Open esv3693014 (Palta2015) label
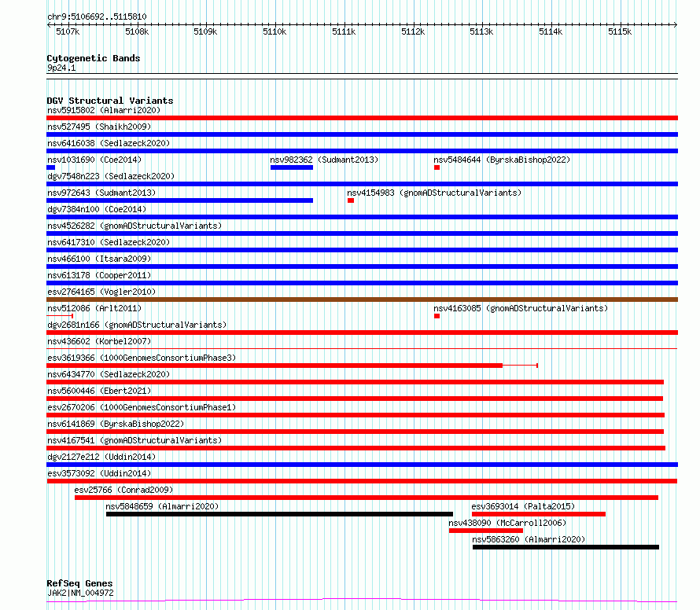The height and width of the screenshot is (610, 700). coord(523,506)
